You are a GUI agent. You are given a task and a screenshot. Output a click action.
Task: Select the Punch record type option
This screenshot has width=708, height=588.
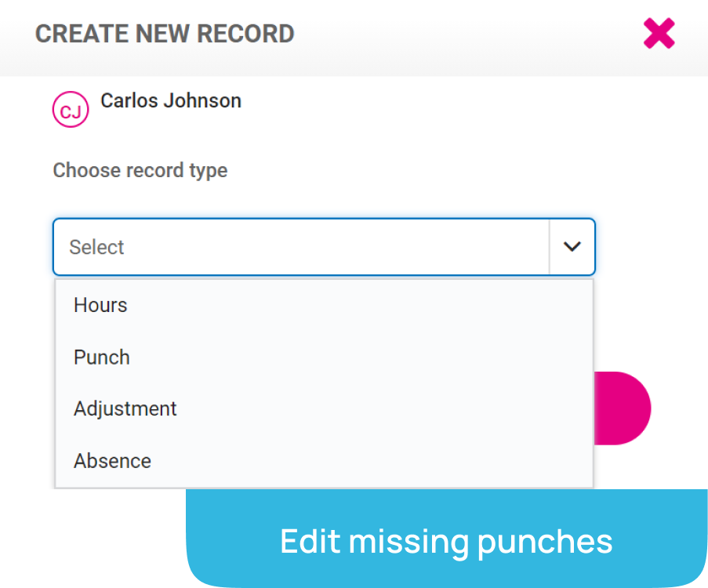pos(324,358)
